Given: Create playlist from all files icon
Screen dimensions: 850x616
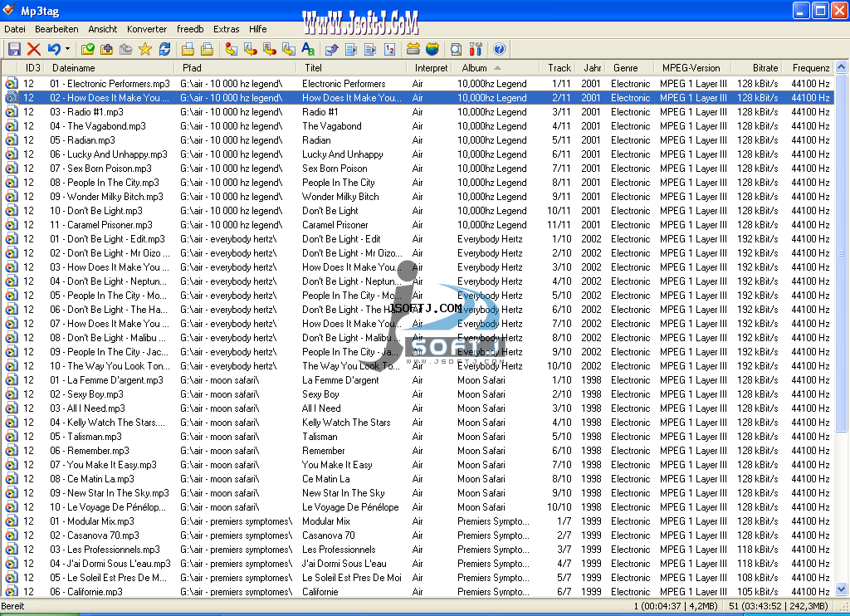Looking at the screenshot, I should [x=188, y=49].
